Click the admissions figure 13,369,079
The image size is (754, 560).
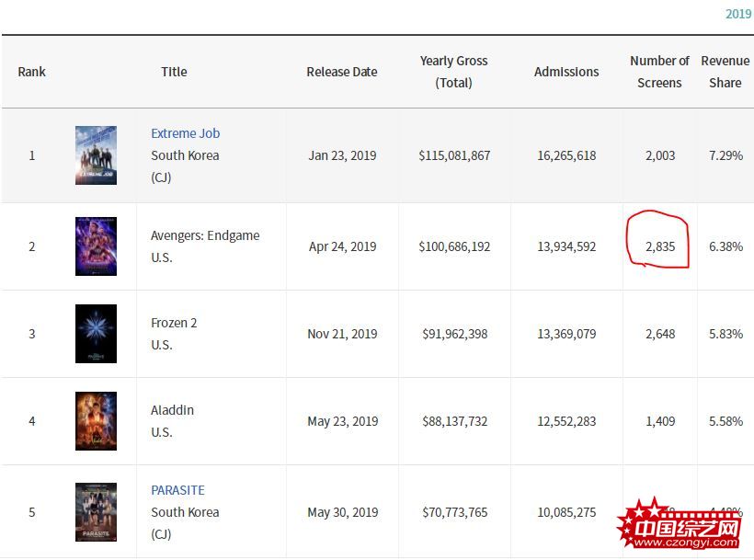click(x=566, y=334)
